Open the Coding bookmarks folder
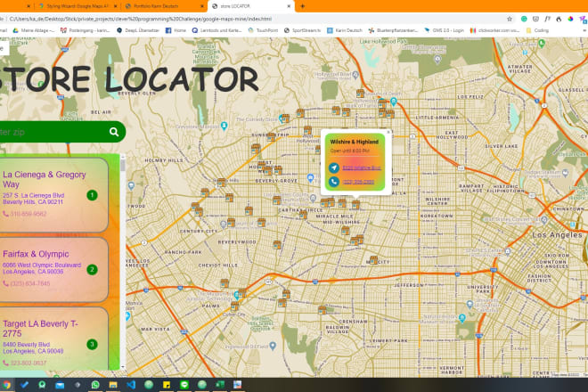The image size is (588, 392). coord(537,30)
